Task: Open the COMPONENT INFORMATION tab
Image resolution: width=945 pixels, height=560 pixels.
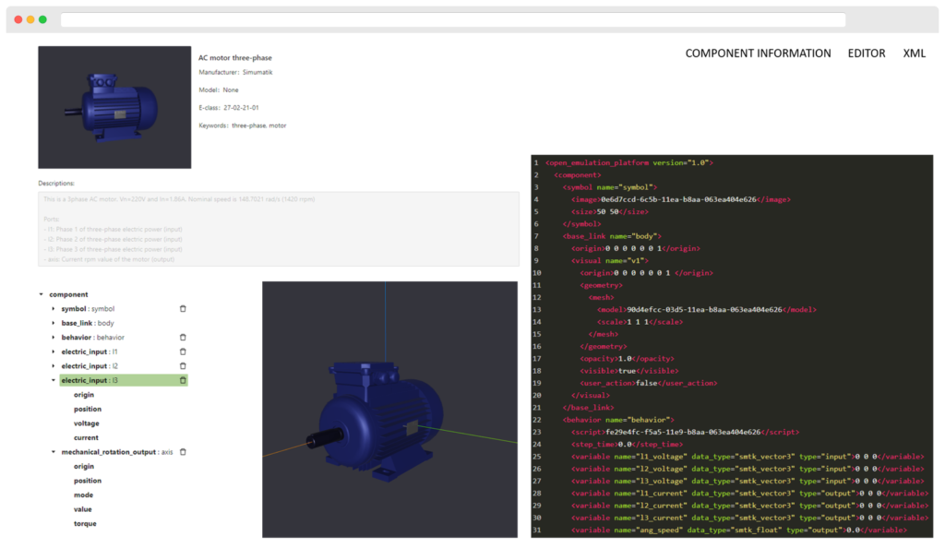Action: click(x=758, y=54)
